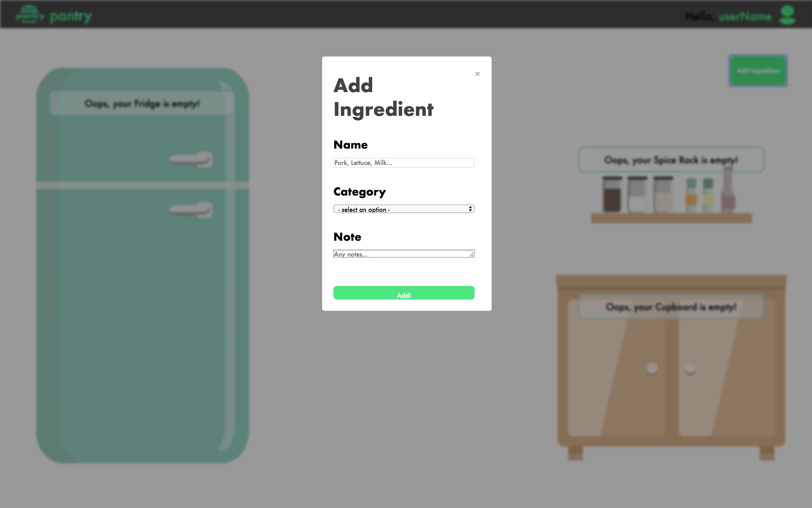Close the Add Ingredient dialog

click(x=477, y=73)
